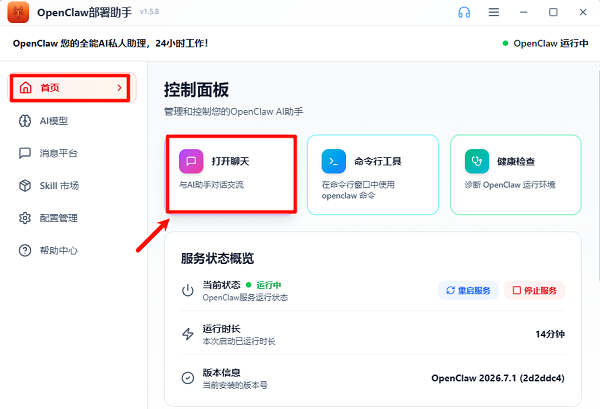This screenshot has height=409, width=600.
Task: Click the 重启服务 button
Action: [x=468, y=290]
